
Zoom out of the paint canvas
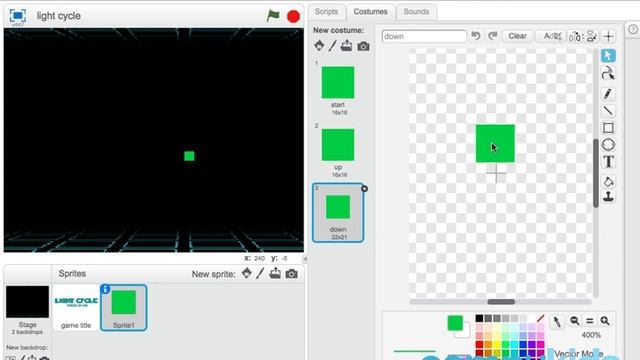(575, 321)
